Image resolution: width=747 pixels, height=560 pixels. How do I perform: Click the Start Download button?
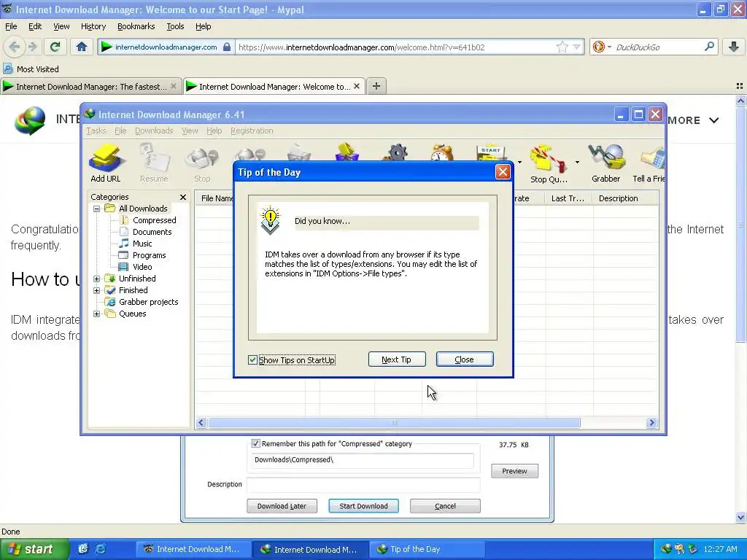(x=363, y=506)
